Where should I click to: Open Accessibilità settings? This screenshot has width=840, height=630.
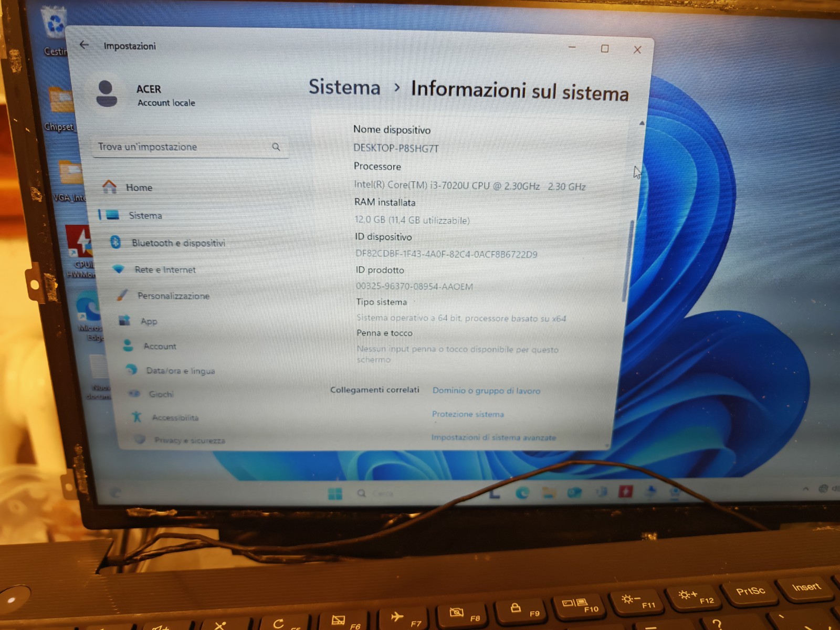pyautogui.click(x=175, y=417)
